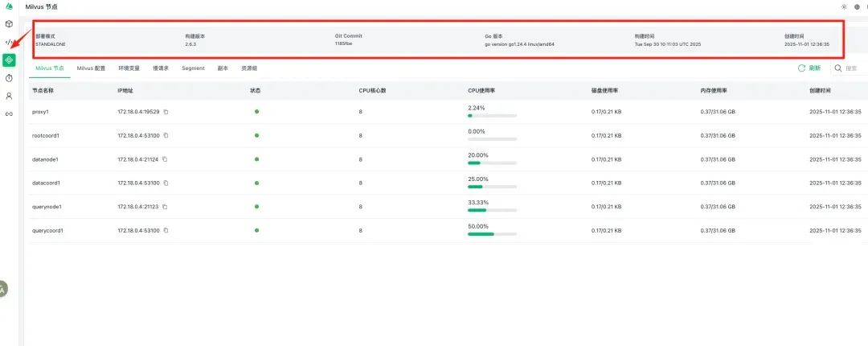The height and width of the screenshot is (346, 868).
Task: Copy querynode1 IP address with copy icon
Action: pyautogui.click(x=166, y=207)
